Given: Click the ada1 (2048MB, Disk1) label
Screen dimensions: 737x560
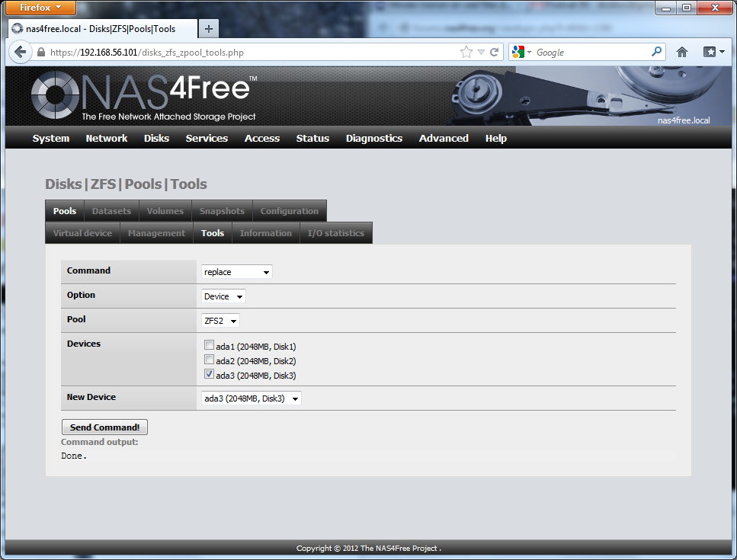Looking at the screenshot, I should coord(255,347).
